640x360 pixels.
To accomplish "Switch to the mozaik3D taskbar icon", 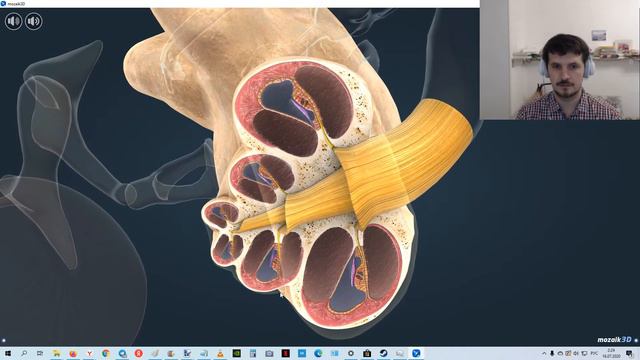I will coord(416,353).
